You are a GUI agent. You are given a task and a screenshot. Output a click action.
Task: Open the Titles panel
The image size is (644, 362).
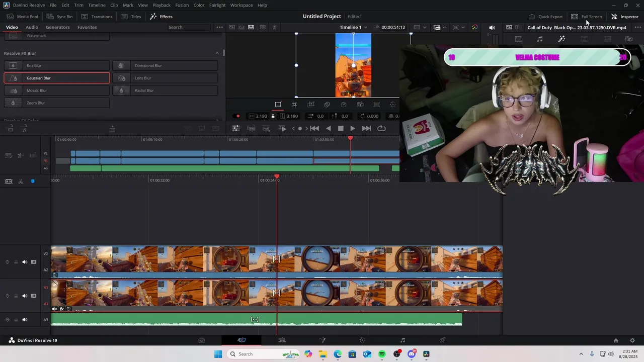tap(131, 17)
